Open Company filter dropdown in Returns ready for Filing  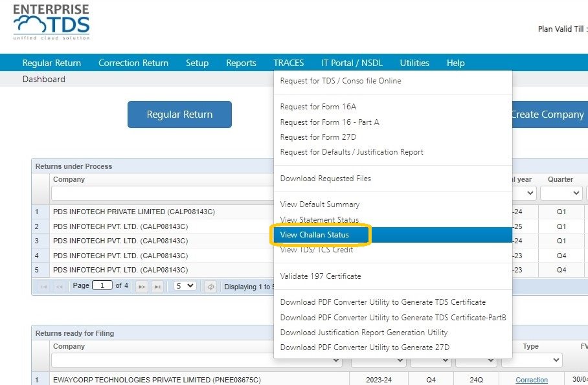pos(196,360)
